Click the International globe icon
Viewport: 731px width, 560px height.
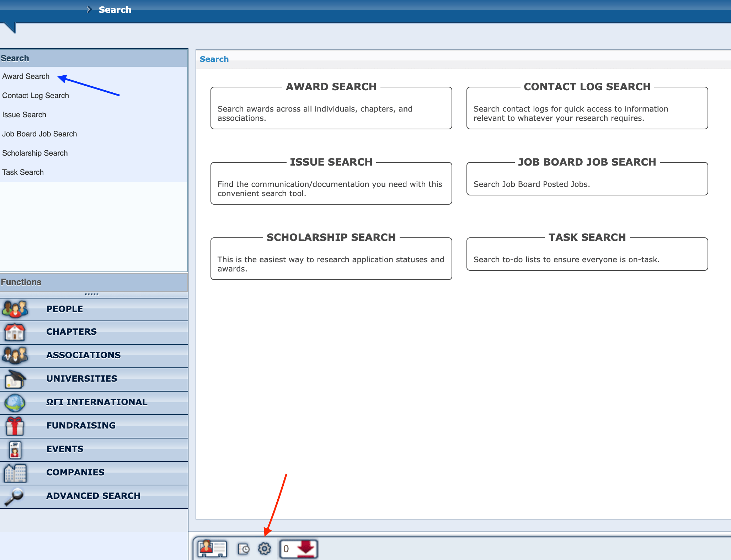[x=15, y=403]
